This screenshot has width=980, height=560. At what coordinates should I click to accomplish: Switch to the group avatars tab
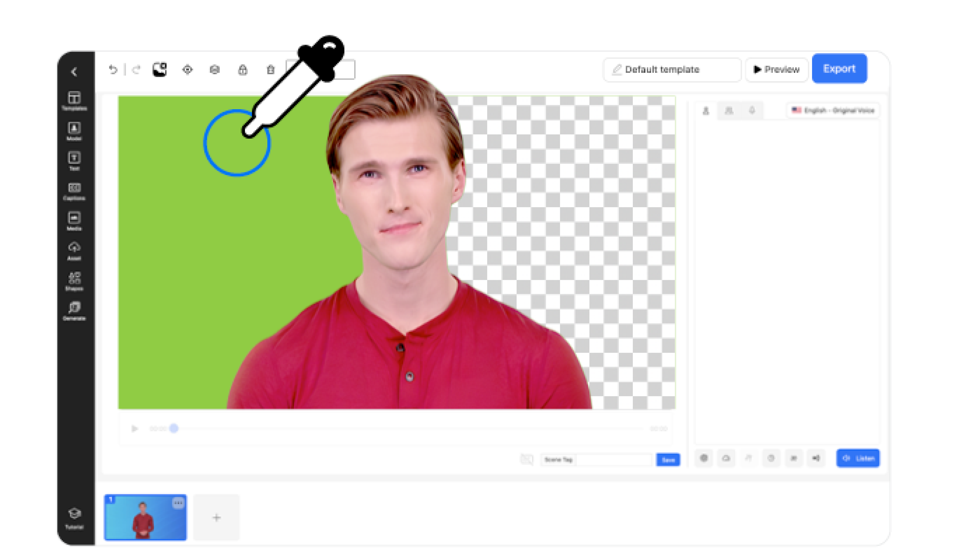[729, 111]
